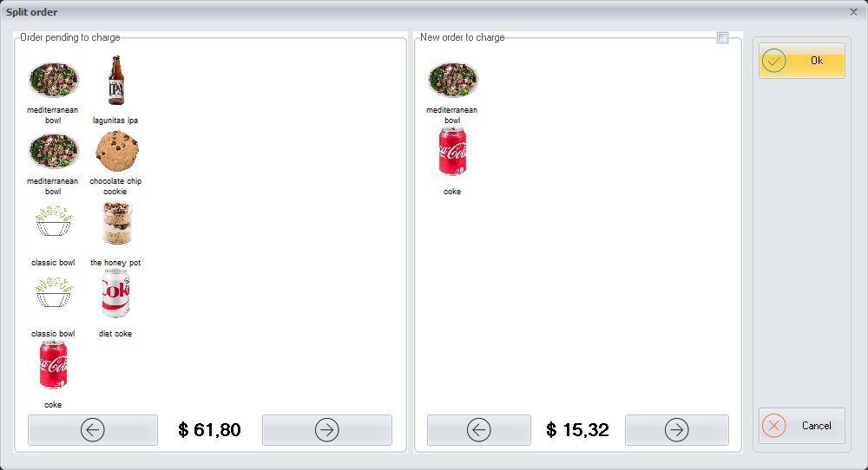Image resolution: width=868 pixels, height=470 pixels.
Task: Click right arrow under new order
Action: click(x=677, y=430)
